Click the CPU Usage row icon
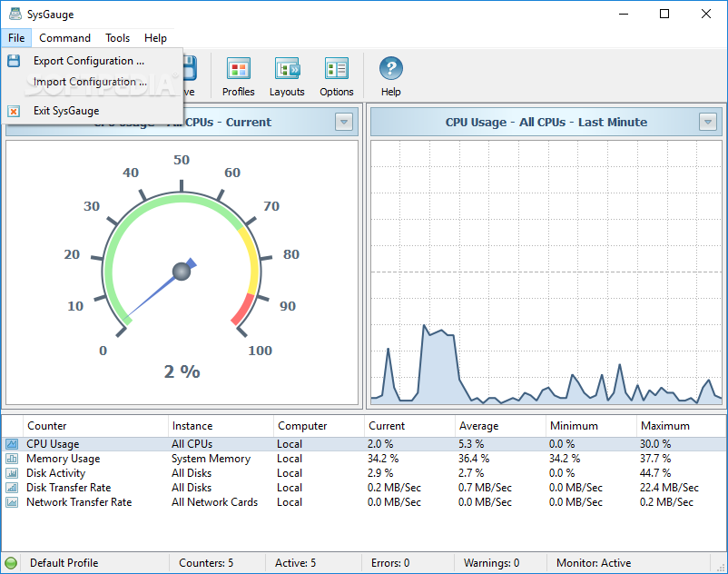Viewport: 728px width, 574px height. [12, 444]
